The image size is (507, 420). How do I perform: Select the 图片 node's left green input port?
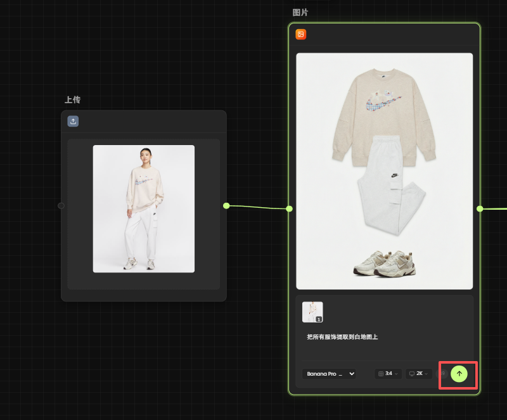click(x=289, y=208)
